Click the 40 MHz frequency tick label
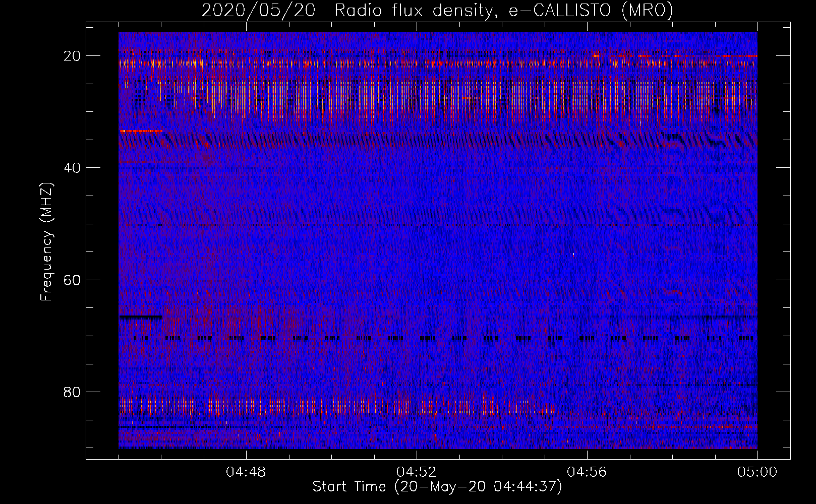The height and width of the screenshot is (504, 816). click(x=73, y=168)
